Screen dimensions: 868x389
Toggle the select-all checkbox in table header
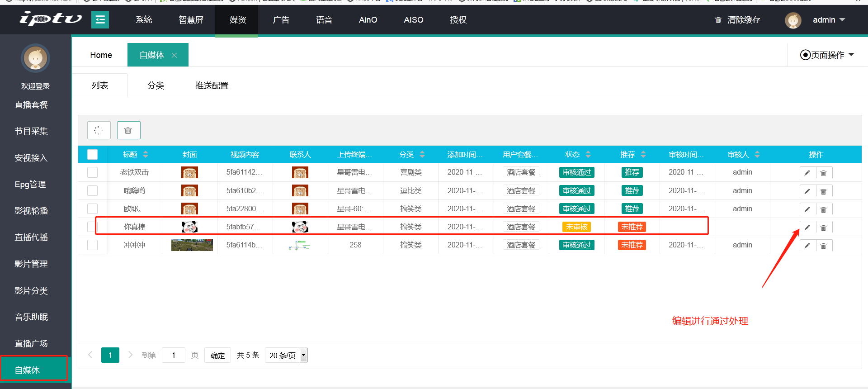pyautogui.click(x=93, y=155)
